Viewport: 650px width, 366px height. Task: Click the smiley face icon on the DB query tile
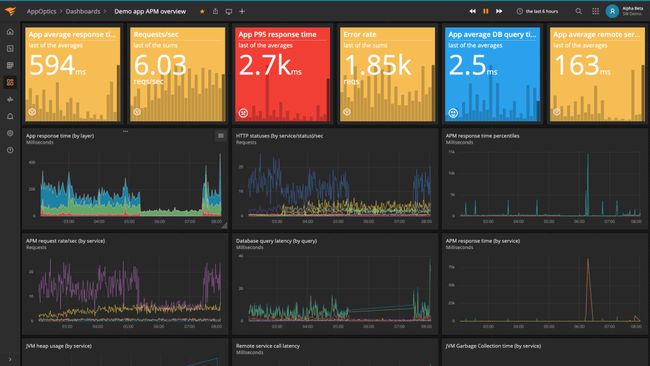pyautogui.click(x=453, y=113)
